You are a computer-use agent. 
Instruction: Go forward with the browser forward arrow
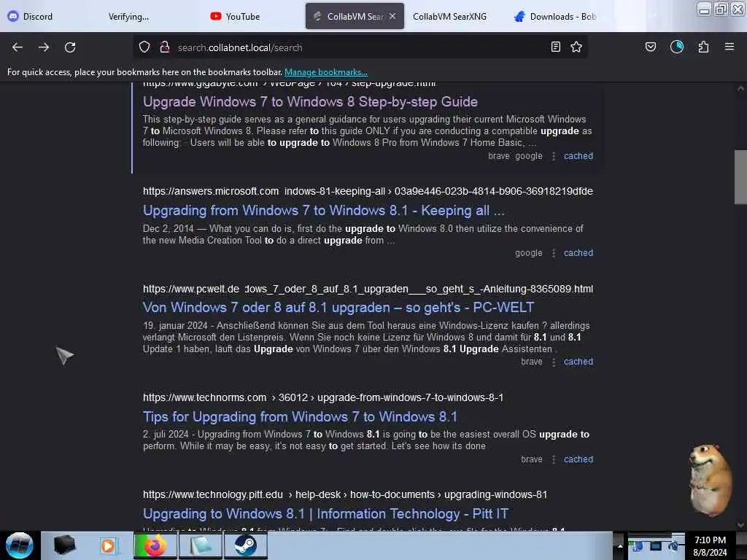tap(44, 47)
